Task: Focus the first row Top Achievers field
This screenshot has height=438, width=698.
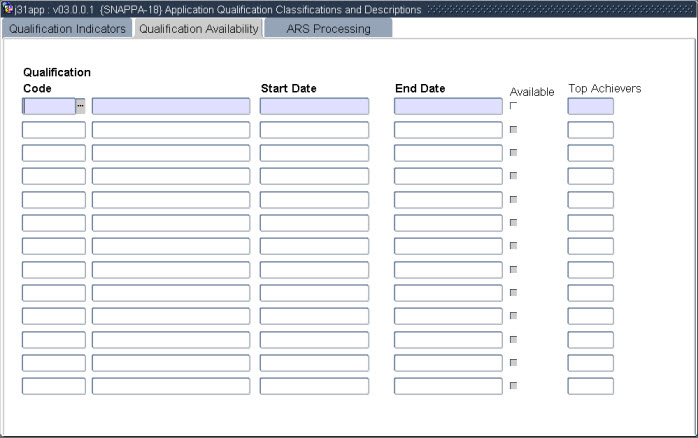Action: tap(590, 106)
